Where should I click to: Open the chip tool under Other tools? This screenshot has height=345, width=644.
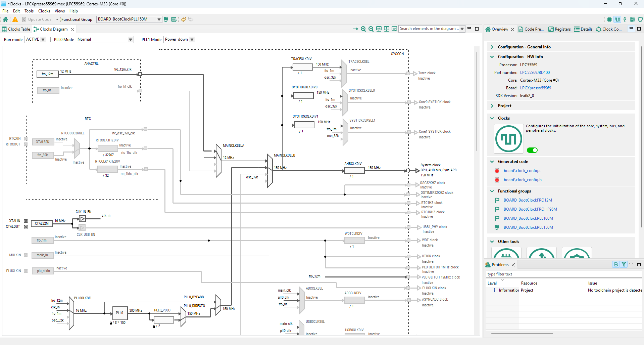(506, 253)
